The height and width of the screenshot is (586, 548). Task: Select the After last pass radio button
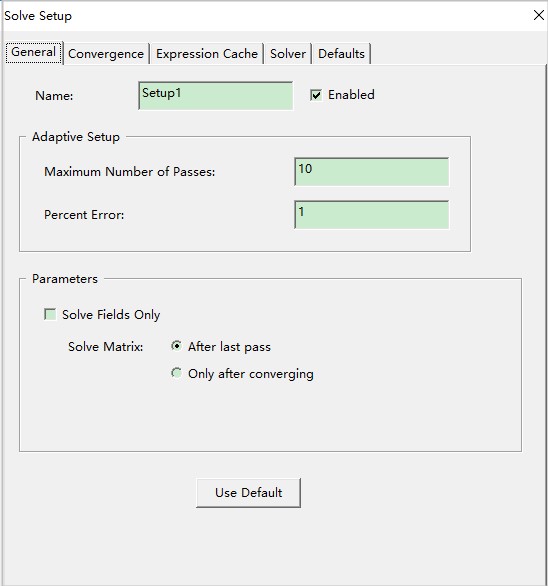coord(176,346)
